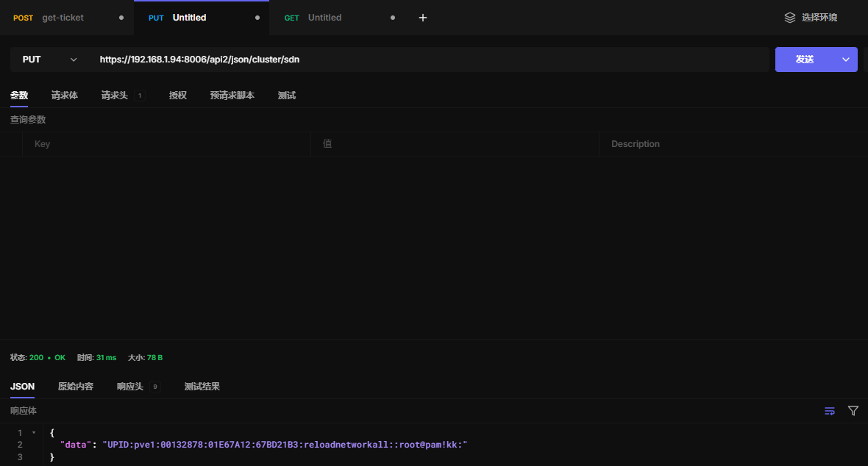The image size is (868, 466).
Task: Click the empty Key field in params table
Action: tap(166, 144)
